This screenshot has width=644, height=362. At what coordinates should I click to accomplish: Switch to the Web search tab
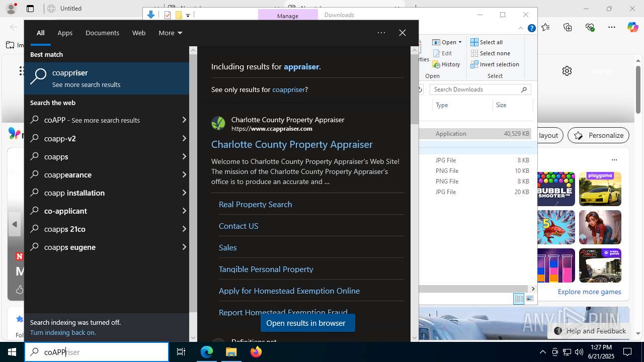coord(139,33)
